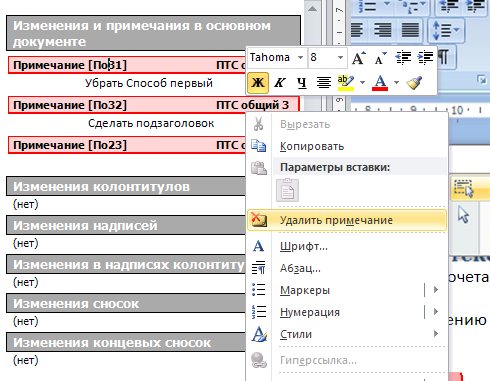Select the Format Painter brush
The image size is (490, 381).
[x=414, y=82]
